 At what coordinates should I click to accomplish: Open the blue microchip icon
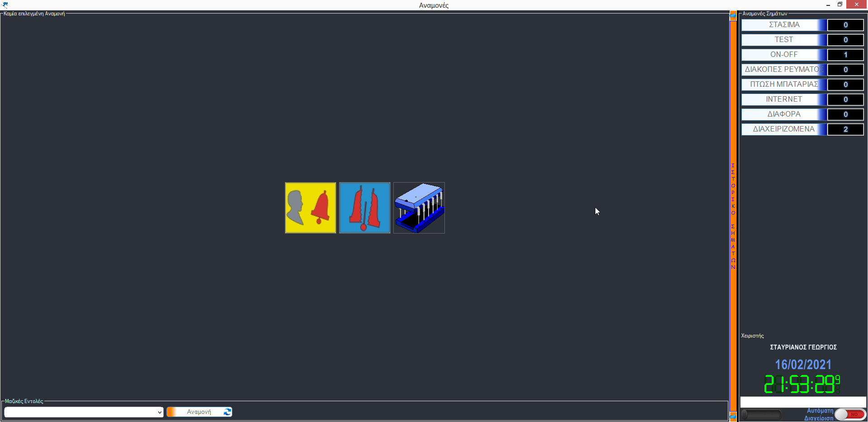pos(419,208)
